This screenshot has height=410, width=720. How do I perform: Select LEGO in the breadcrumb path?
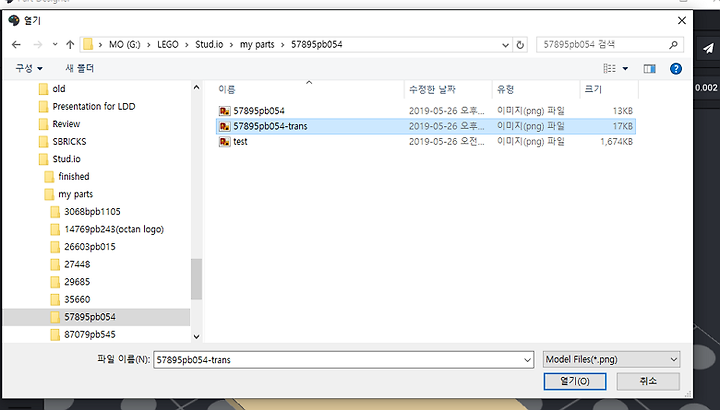point(168,45)
